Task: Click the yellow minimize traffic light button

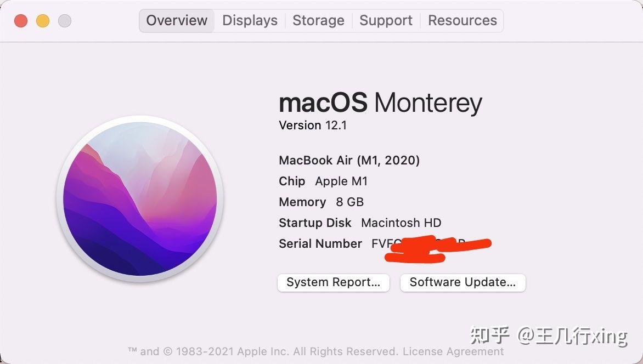Action: tap(42, 20)
